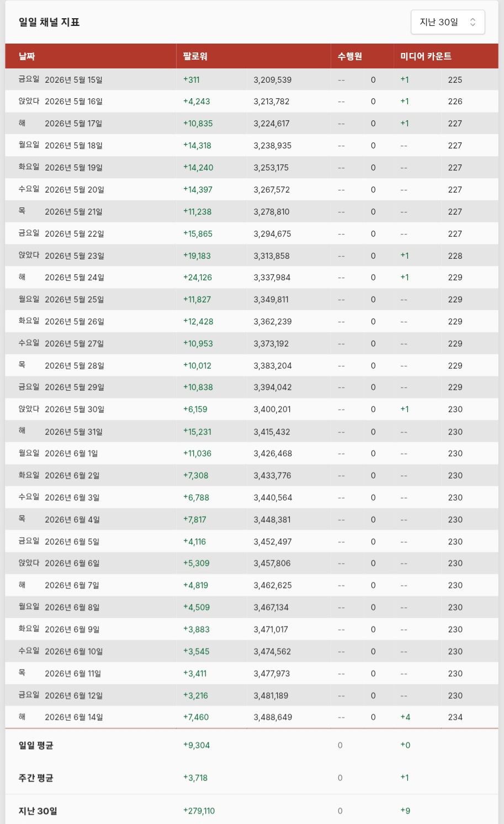The image size is (504, 824).
Task: Click the 지난 30일 total row label
Action: 38,811
